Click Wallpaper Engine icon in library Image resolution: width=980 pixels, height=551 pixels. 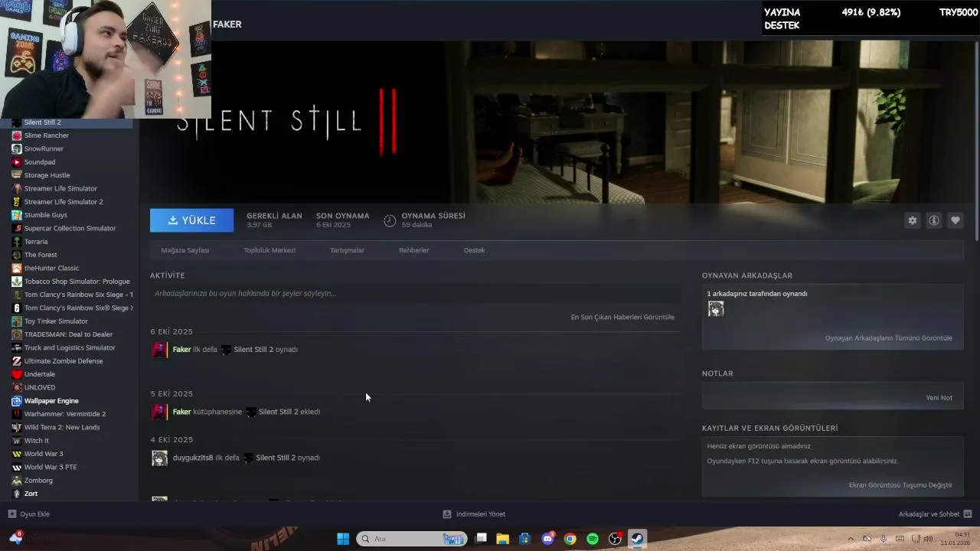point(17,401)
